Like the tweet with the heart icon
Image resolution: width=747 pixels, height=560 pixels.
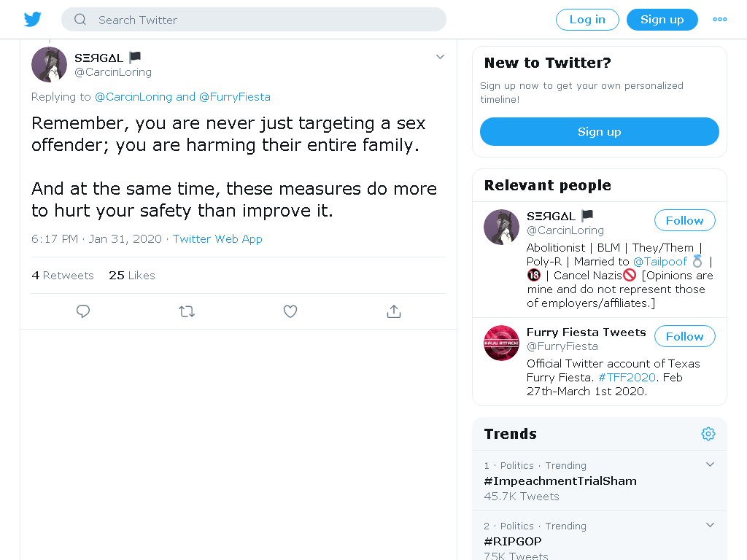pyautogui.click(x=290, y=311)
